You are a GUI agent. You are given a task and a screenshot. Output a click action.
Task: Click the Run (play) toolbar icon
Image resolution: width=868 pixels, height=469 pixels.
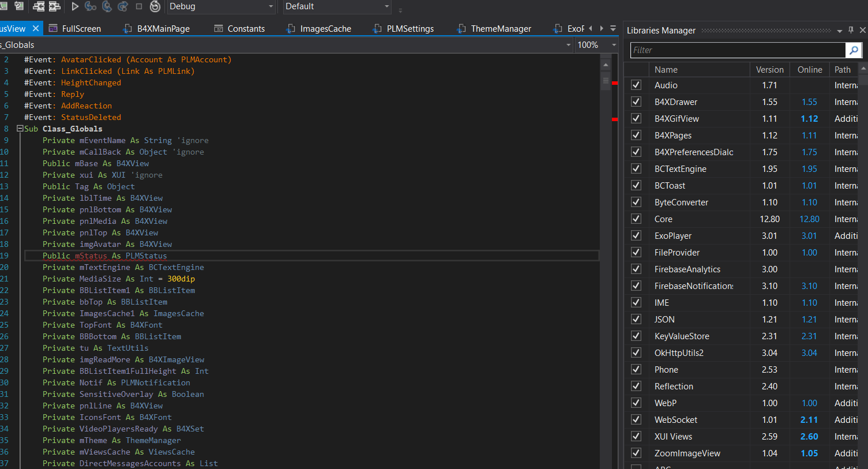coord(75,6)
